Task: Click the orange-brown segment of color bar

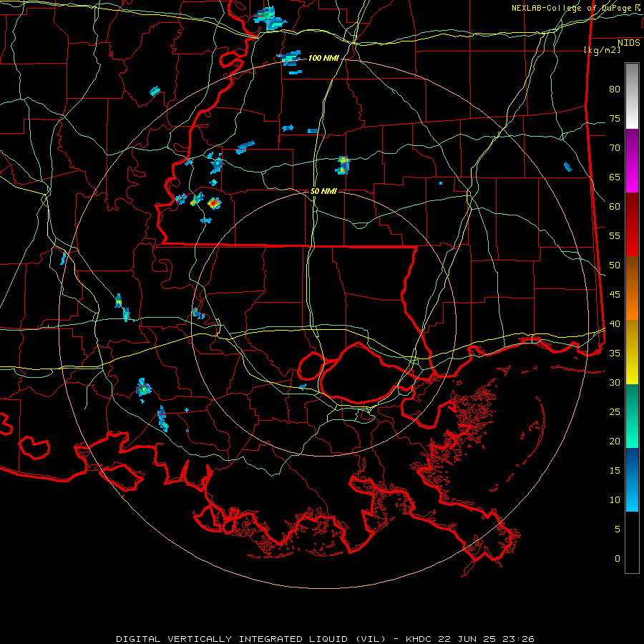Action: [x=632, y=288]
